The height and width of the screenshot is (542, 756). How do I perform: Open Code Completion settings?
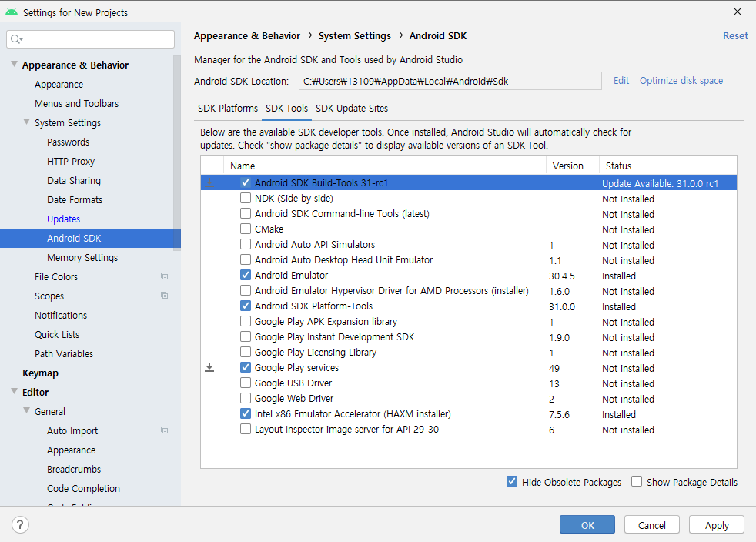click(83, 488)
